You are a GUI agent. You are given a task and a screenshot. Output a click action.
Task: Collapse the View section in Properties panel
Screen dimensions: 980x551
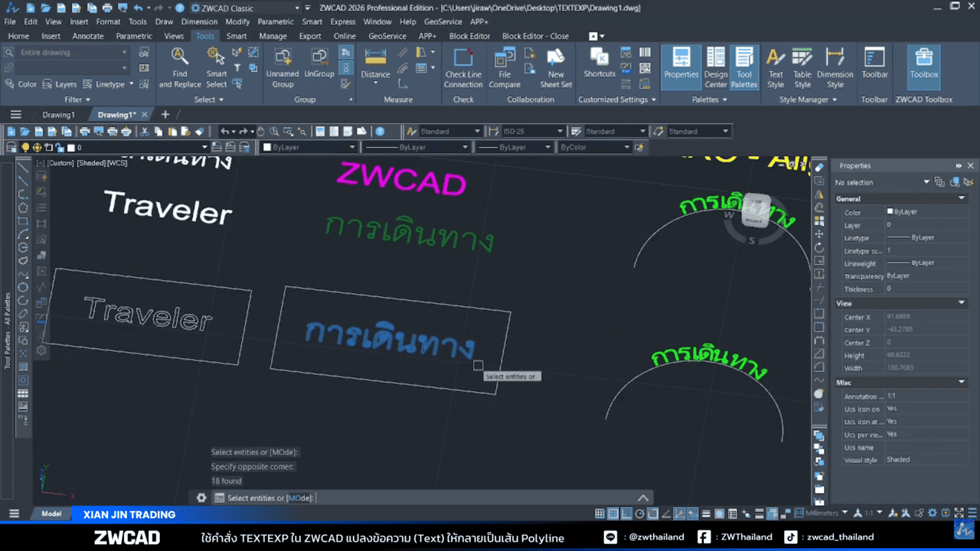tap(961, 302)
